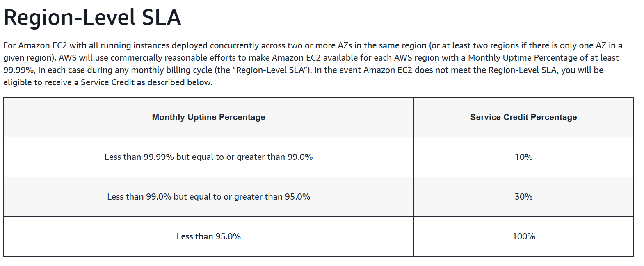Click the Region-Level SLA heading

[x=92, y=18]
